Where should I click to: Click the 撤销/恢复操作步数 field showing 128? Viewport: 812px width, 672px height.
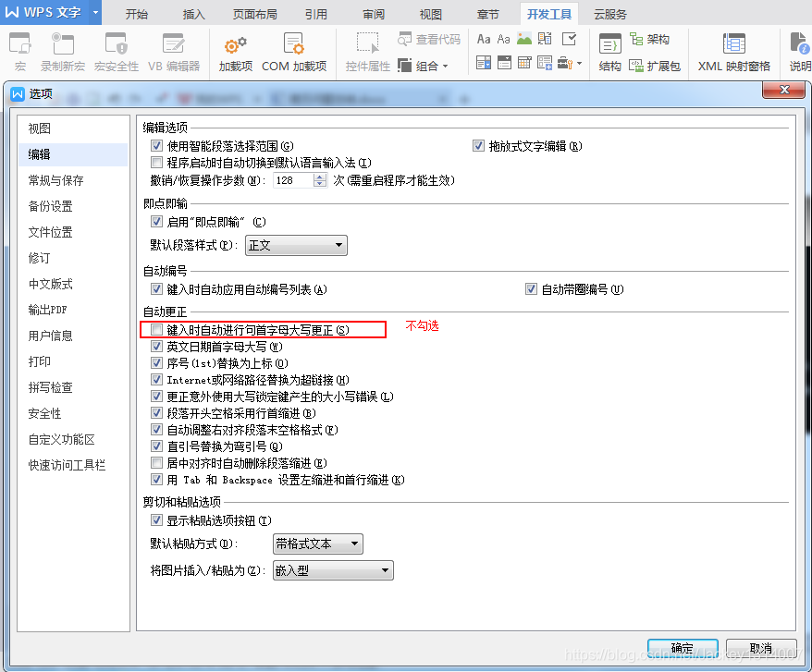click(293, 180)
